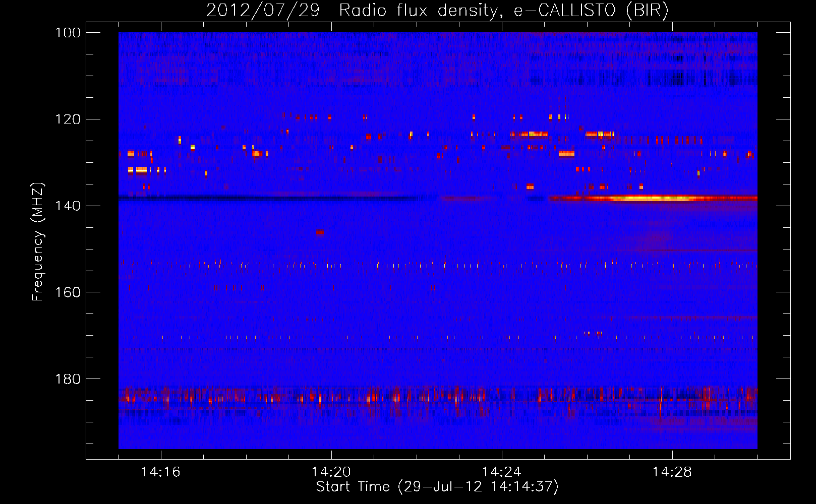
Task: Select the 'Frequency (MHZ)' axis label
Action: tap(38, 241)
